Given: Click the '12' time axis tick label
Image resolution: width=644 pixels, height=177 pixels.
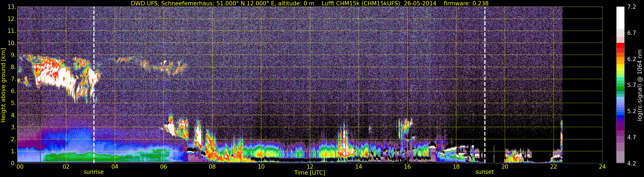Looking at the screenshot, I should tap(310, 167).
